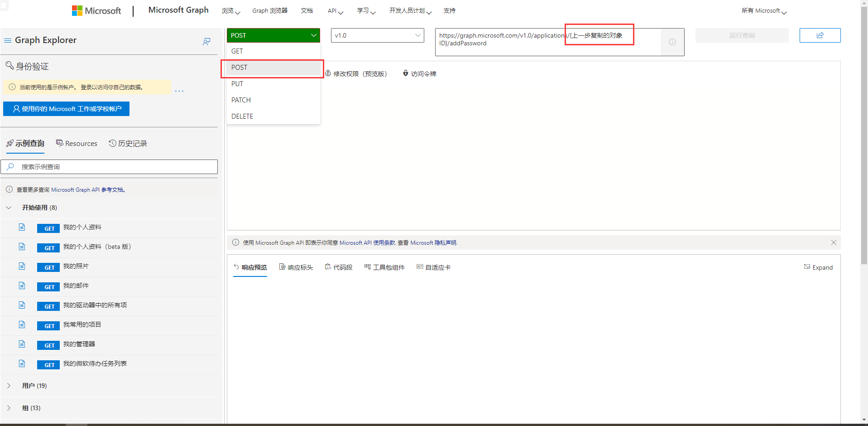Image resolution: width=868 pixels, height=426 pixels.
Task: Open the 修改权限（预览版）tab
Action: (356, 74)
